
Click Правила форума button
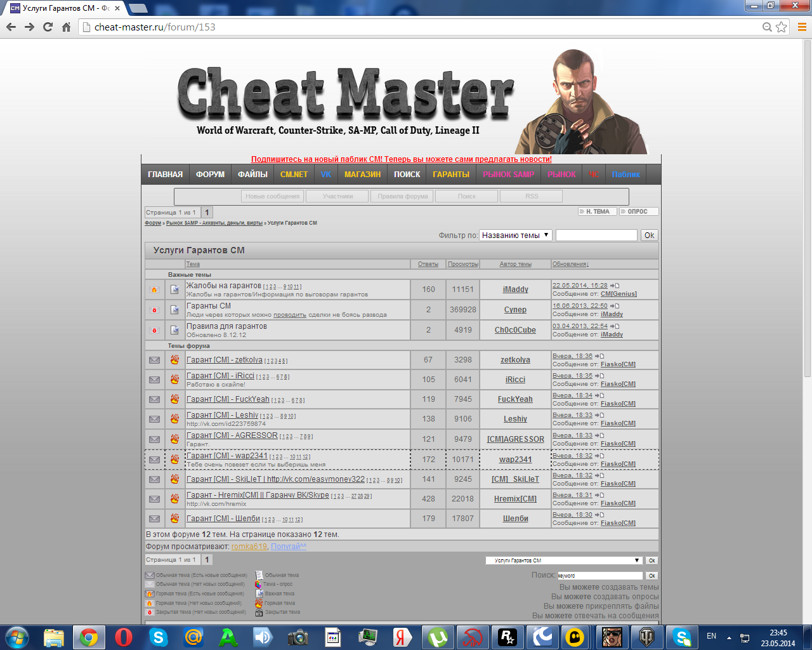click(x=403, y=196)
